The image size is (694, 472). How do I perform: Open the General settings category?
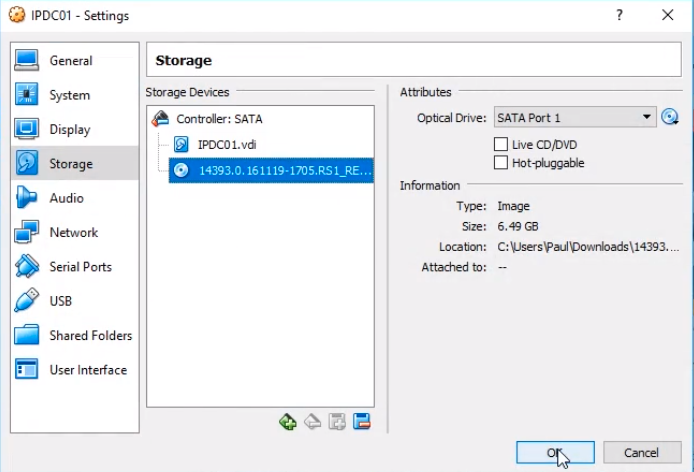(70, 61)
